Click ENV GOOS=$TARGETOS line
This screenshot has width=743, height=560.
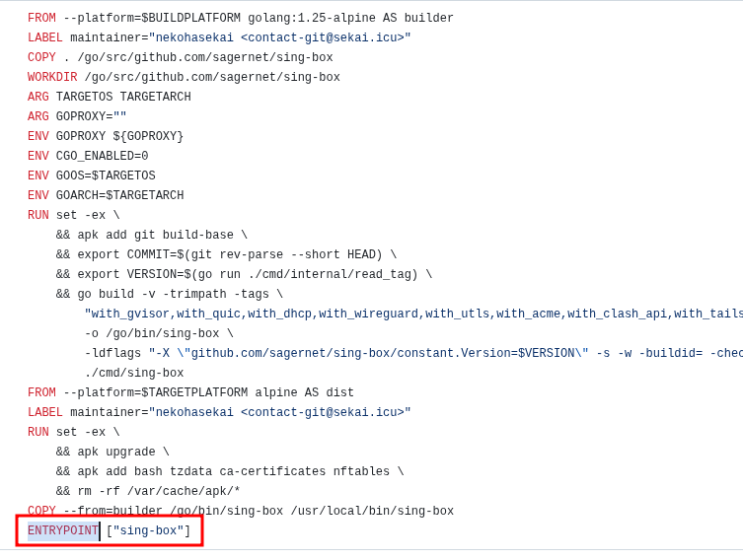click(91, 176)
